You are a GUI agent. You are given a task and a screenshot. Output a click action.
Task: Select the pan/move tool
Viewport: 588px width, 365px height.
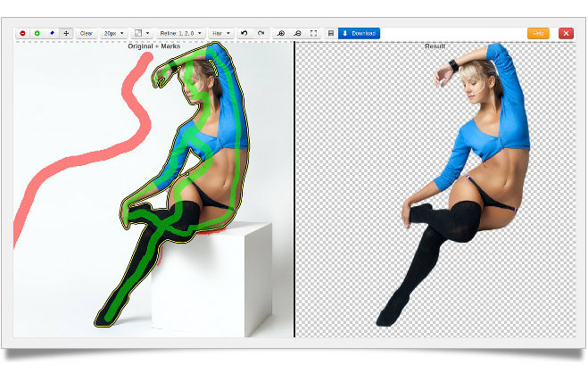tap(66, 33)
